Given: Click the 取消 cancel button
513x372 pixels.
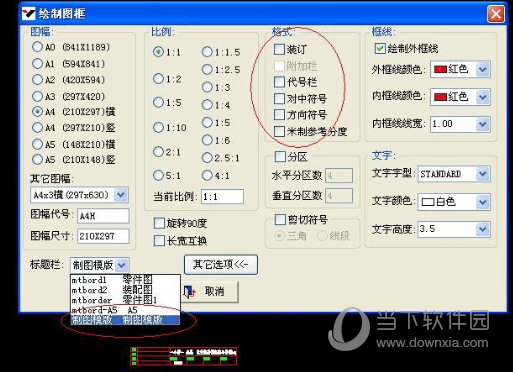Looking at the screenshot, I should [x=210, y=292].
